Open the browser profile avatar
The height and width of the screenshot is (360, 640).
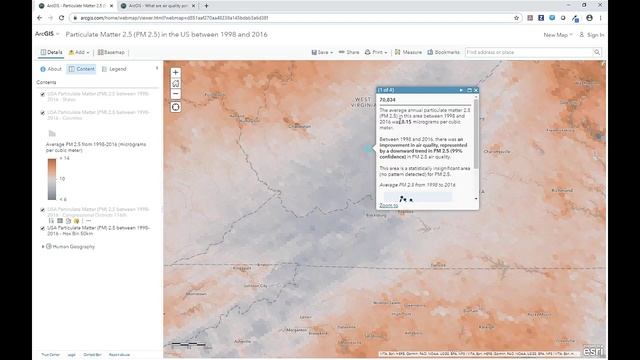tap(589, 18)
